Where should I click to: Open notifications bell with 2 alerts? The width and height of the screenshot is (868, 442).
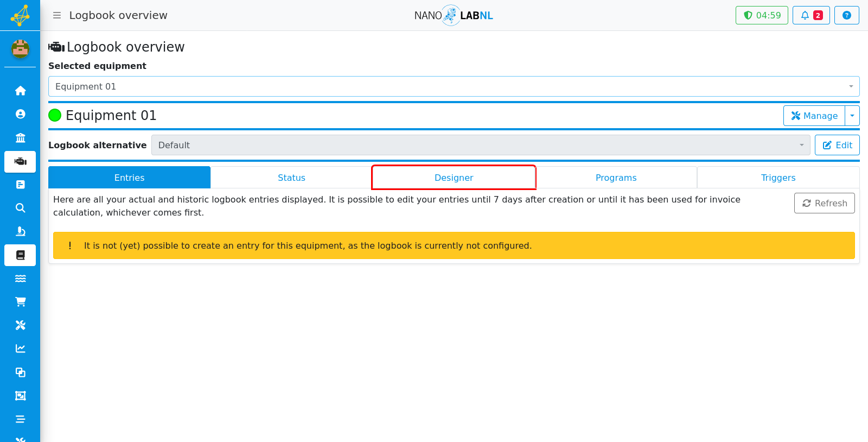(811, 15)
